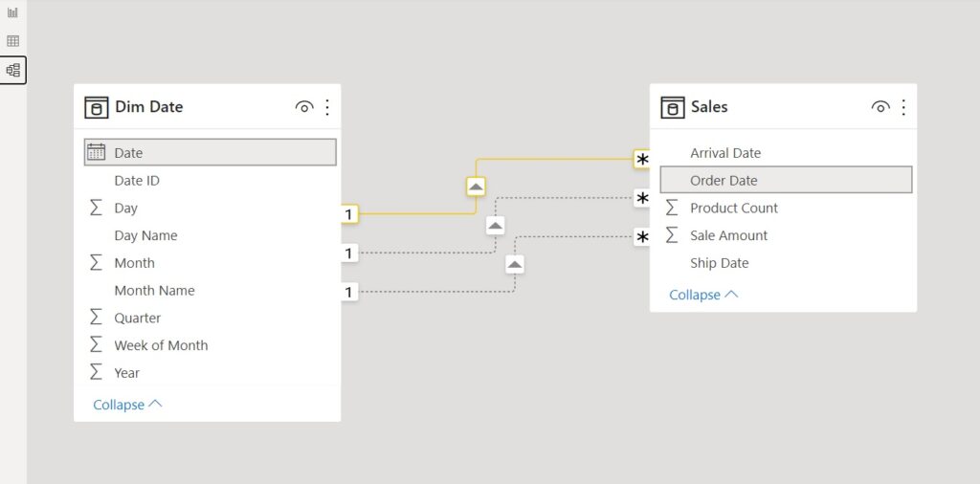Click the middle dotted relationship direction arrow
This screenshot has width=980, height=484.
pos(495,226)
